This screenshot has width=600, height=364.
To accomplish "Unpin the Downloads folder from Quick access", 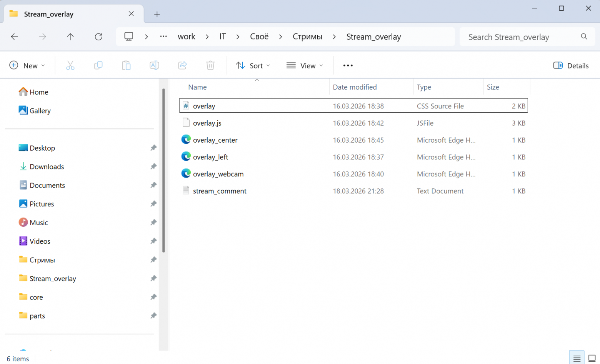I will pos(153,166).
